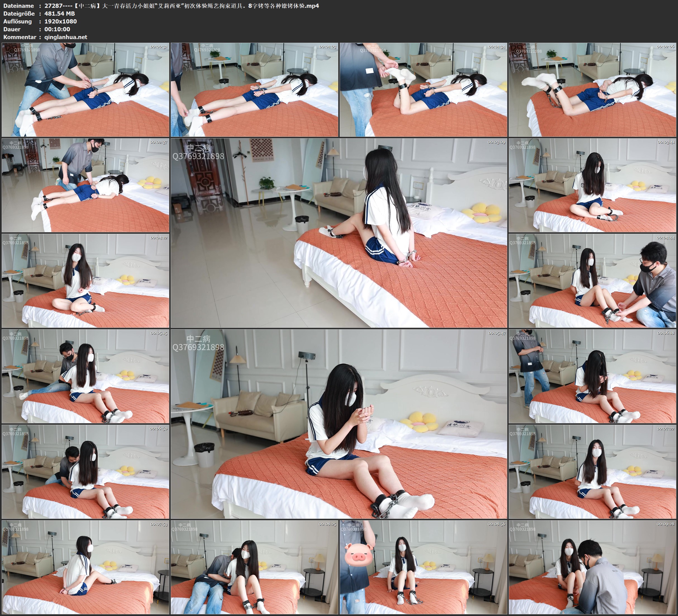678x616 pixels.
Task: Click the frame at 00:06:50
Action: coord(85,472)
